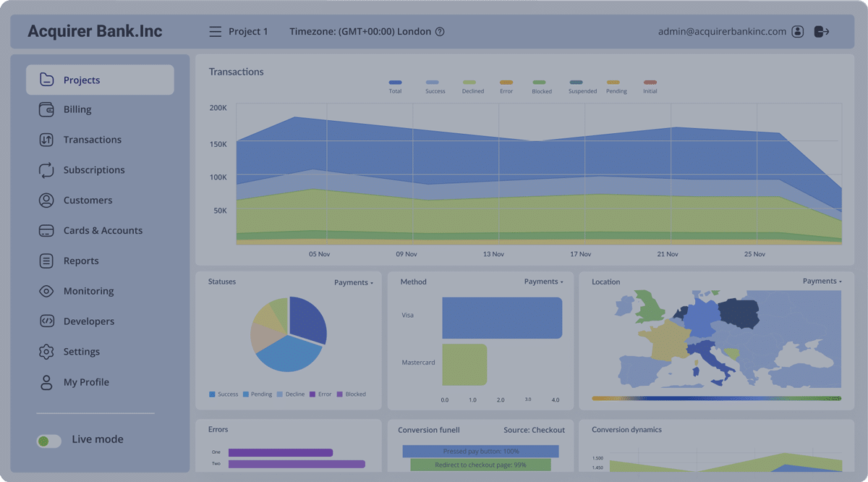Toggle Declined series in Transactions legend
Image resolution: width=868 pixels, height=482 pixels.
(472, 87)
